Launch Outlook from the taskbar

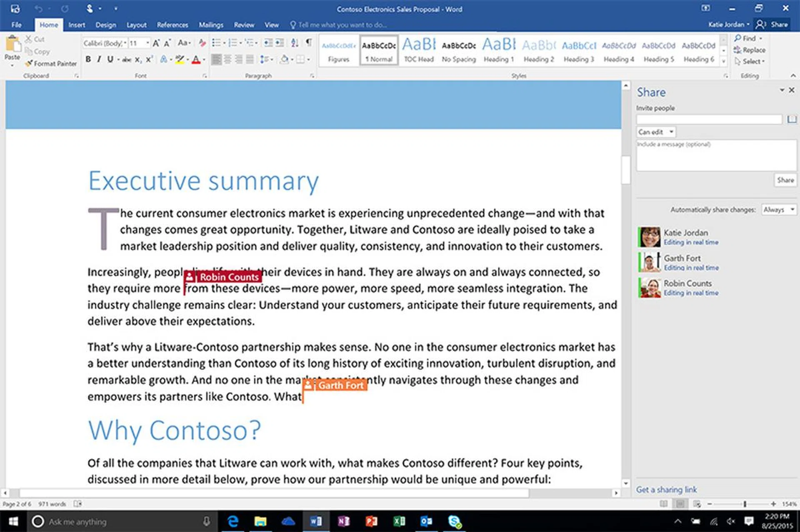coord(427,521)
